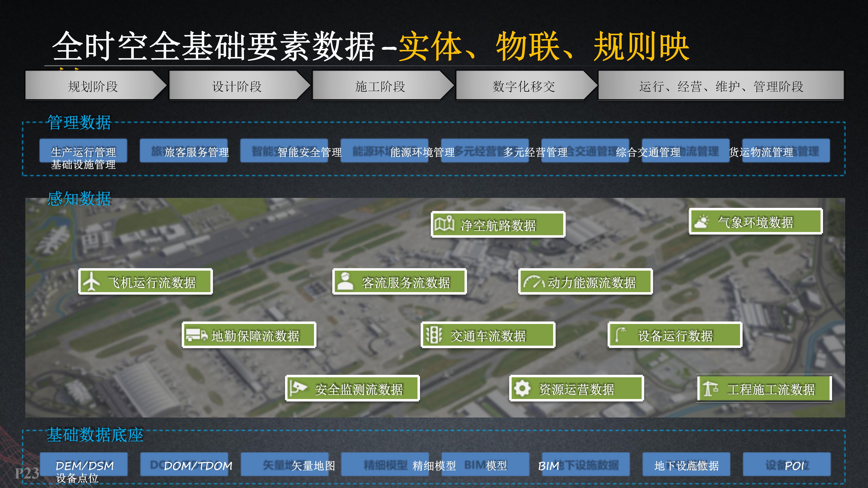Click the 动力能源流数据 text label
The height and width of the screenshot is (488, 868).
click(592, 283)
